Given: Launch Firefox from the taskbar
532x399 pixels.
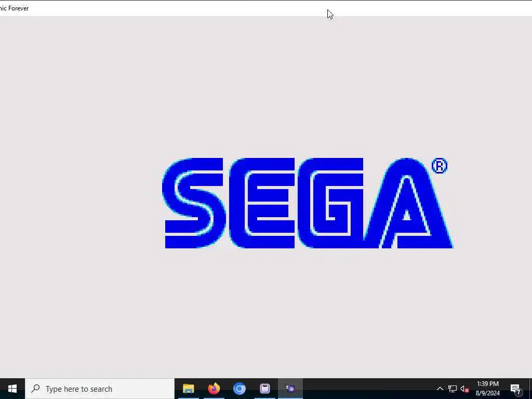Looking at the screenshot, I should click(x=214, y=389).
